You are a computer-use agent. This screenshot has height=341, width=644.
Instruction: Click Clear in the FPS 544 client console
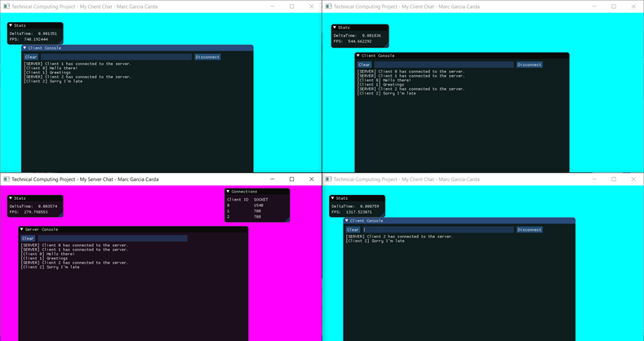coord(364,64)
